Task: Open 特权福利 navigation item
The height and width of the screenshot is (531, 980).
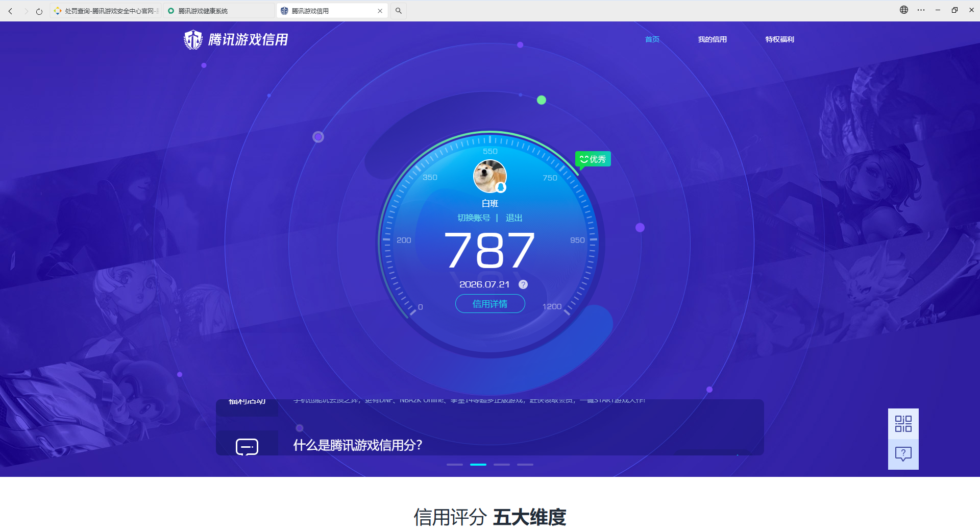Action: pyautogui.click(x=780, y=39)
